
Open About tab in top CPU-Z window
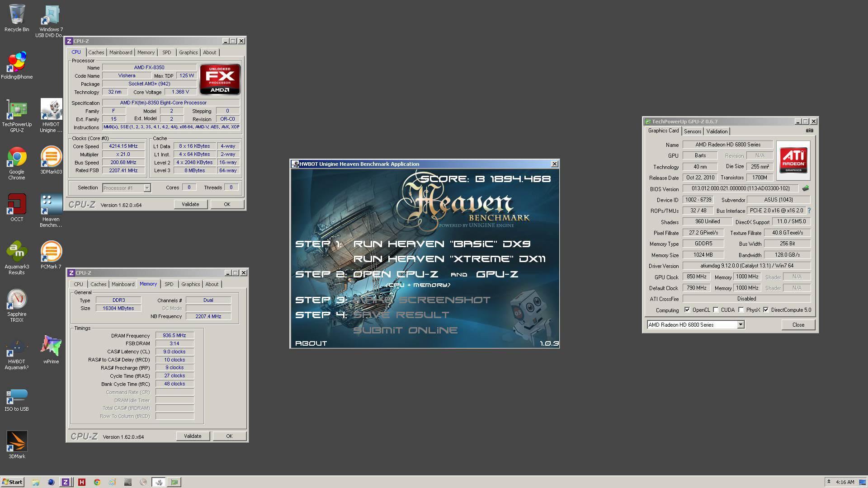pyautogui.click(x=210, y=52)
